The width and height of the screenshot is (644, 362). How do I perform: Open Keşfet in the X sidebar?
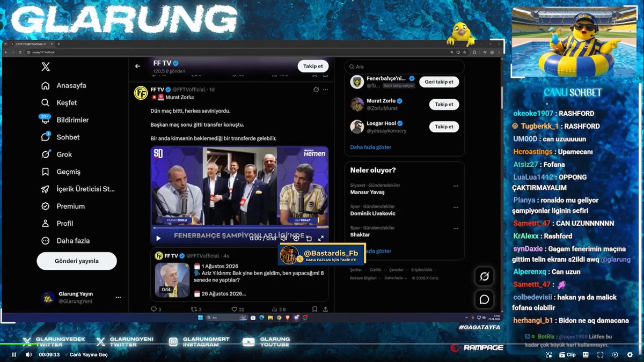[60, 102]
